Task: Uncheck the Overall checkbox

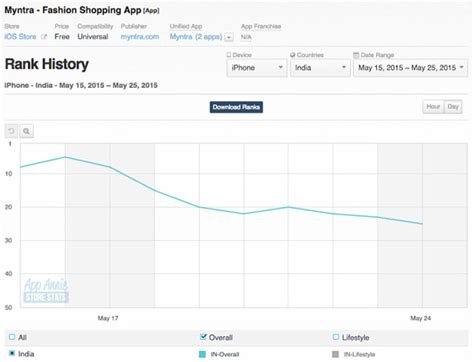Action: [203, 337]
